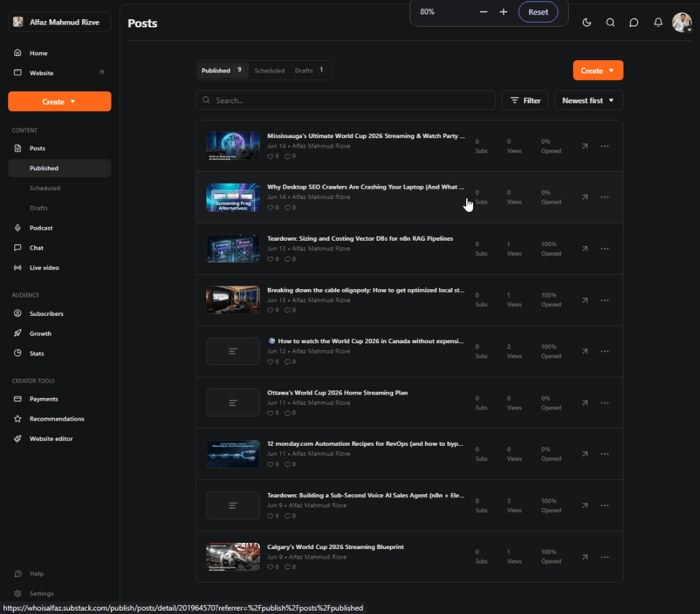Screen dimensions: 700x614
Task: Zoom out with the minus button
Action: coord(483,12)
